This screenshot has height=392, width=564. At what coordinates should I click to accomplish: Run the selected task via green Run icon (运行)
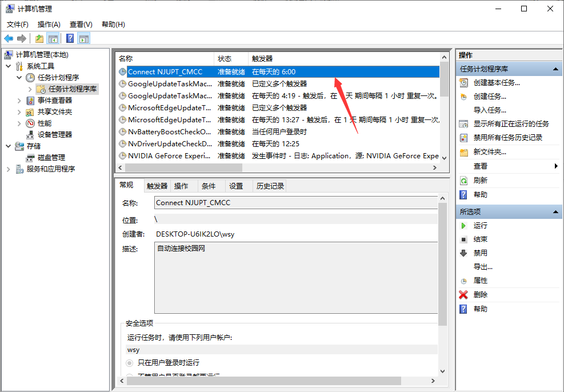pos(463,225)
